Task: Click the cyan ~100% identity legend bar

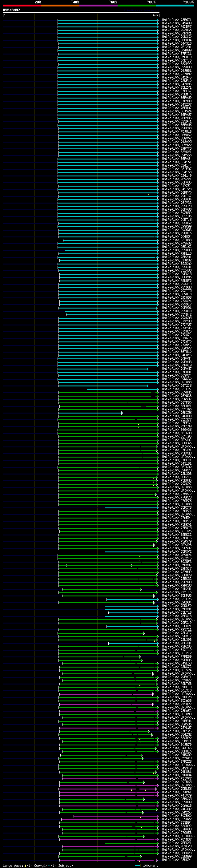Action: point(175,6)
